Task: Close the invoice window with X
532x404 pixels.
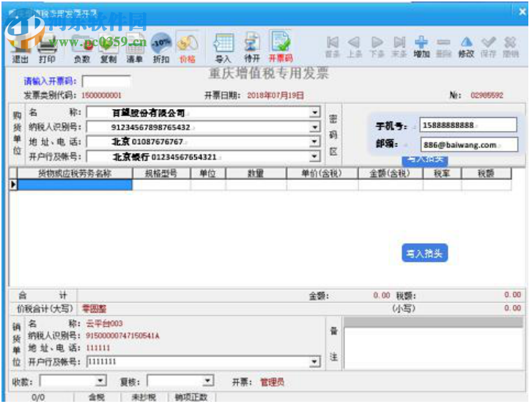Action: point(522,12)
